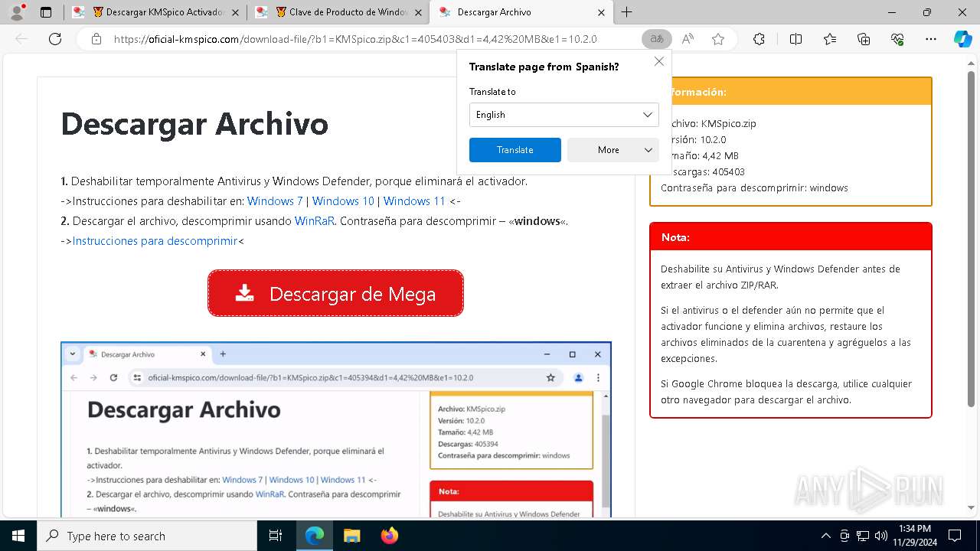The width and height of the screenshot is (980, 551).
Task: Open Browser essentials heart icon
Action: pos(897,39)
